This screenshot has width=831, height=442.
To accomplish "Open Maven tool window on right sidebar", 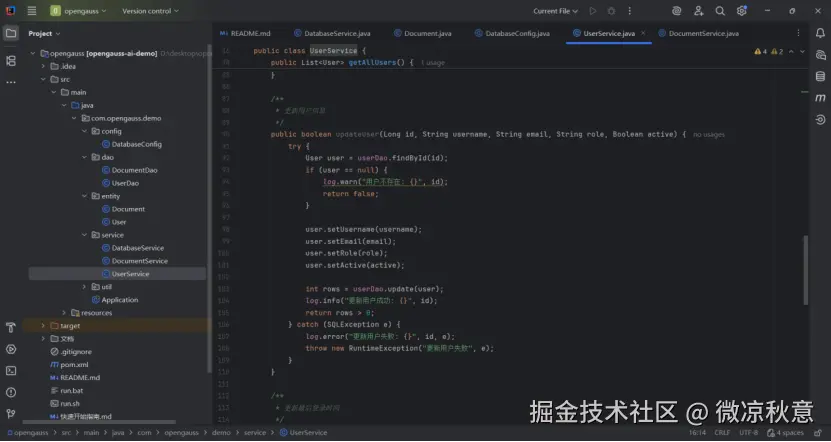I will 820,98.
